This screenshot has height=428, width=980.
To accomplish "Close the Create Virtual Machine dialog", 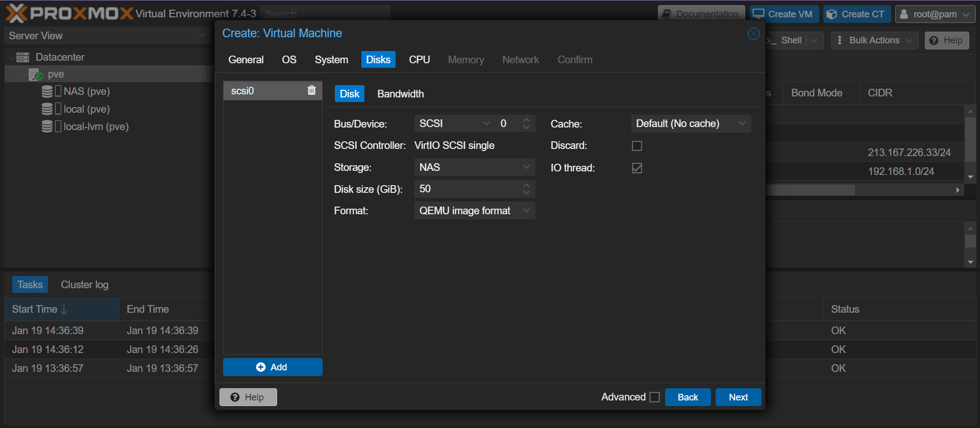I will click(753, 34).
